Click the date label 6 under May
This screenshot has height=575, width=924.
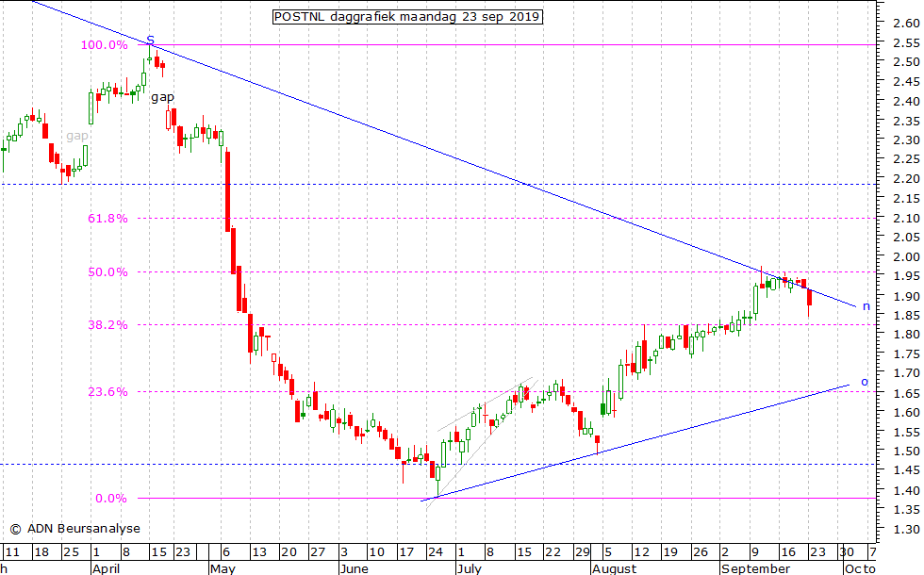225,552
